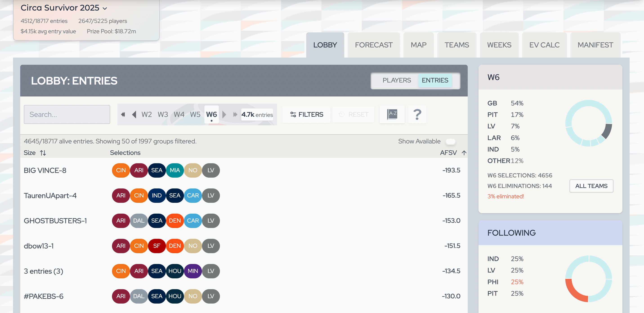Select week W5
Screen dimensions: 644x313
tap(195, 114)
